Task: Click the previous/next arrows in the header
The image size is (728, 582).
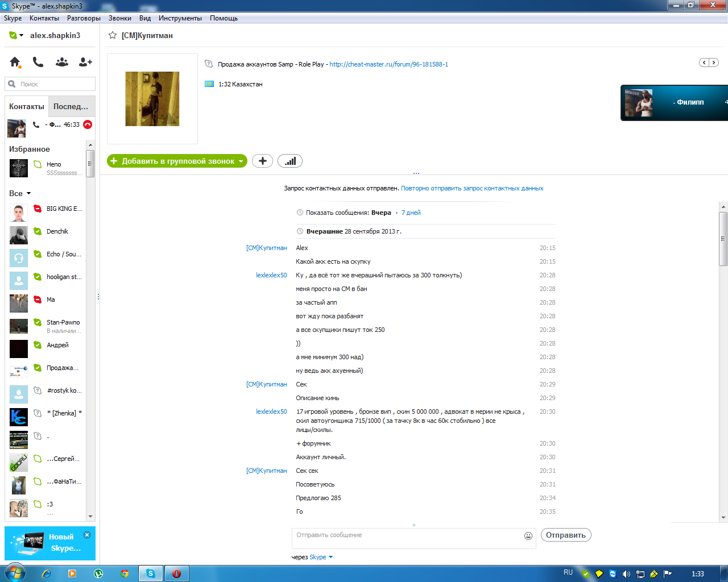Action: click(x=709, y=63)
